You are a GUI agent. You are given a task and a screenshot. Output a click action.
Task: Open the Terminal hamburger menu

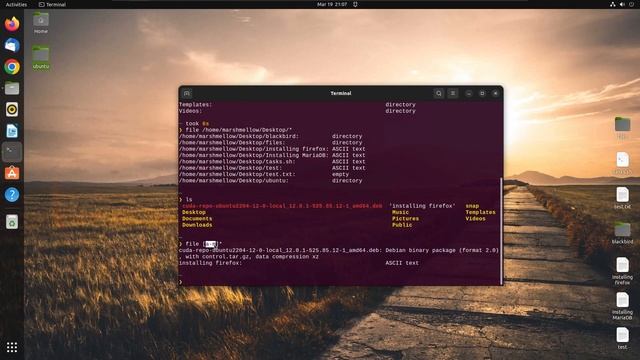[453, 93]
